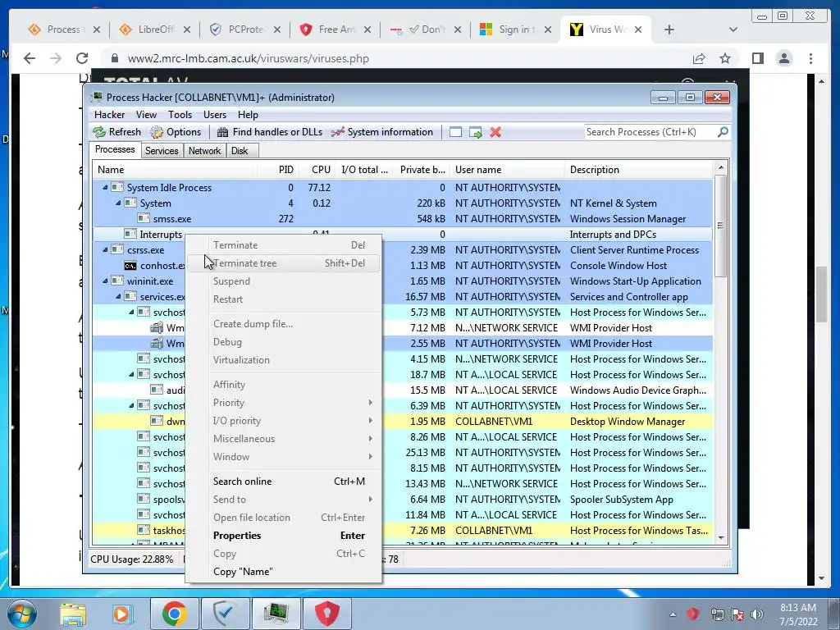Image resolution: width=840 pixels, height=630 pixels.
Task: Open the Hacker menu
Action: [109, 115]
